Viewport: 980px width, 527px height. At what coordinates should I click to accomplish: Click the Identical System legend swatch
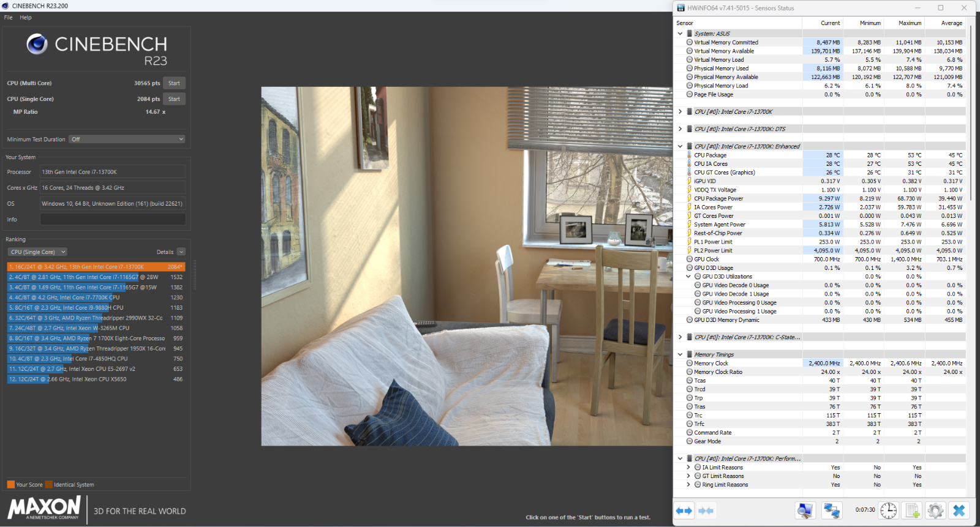[48, 485]
